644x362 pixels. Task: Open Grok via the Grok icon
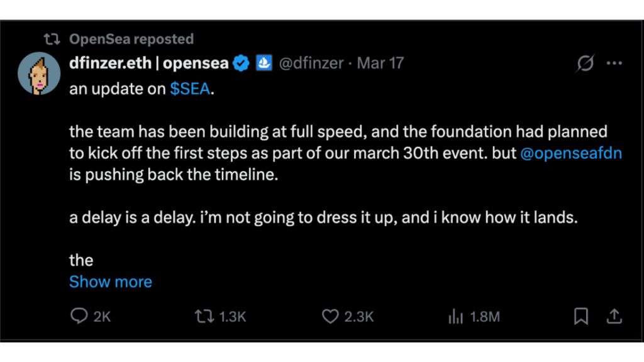pyautogui.click(x=584, y=62)
